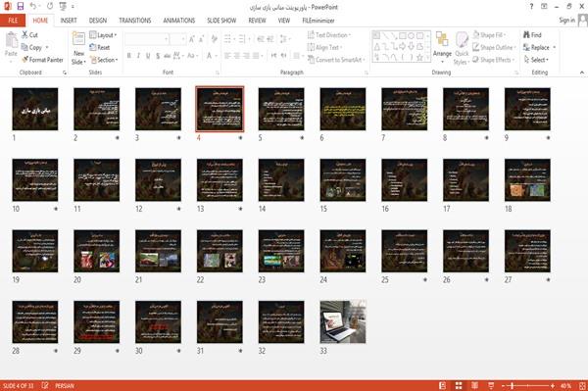Expand the Layout dropdown

point(103,35)
